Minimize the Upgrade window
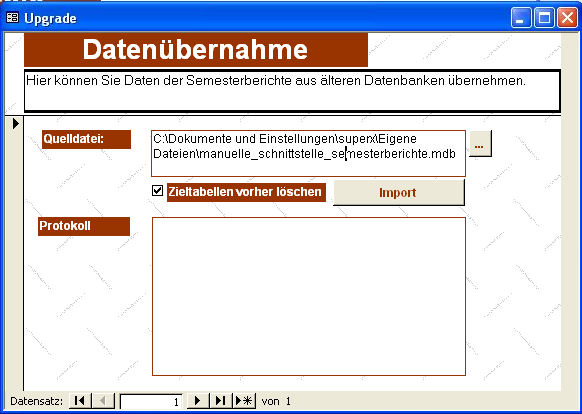 click(520, 17)
